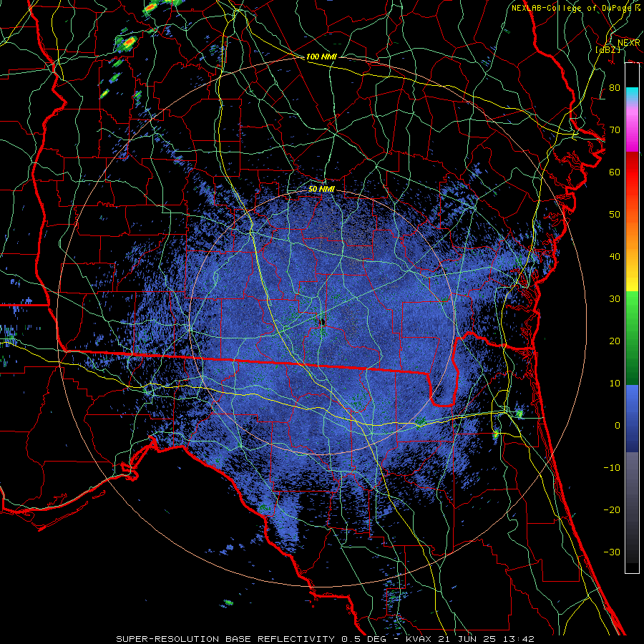Click the "13:42" timestamp in the caption
Image resolution: width=644 pixels, height=644 pixels.
tap(520, 639)
